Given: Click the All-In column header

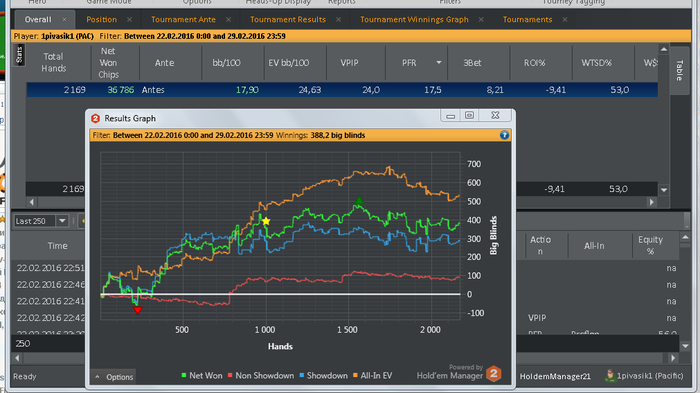Looking at the screenshot, I should point(594,246).
